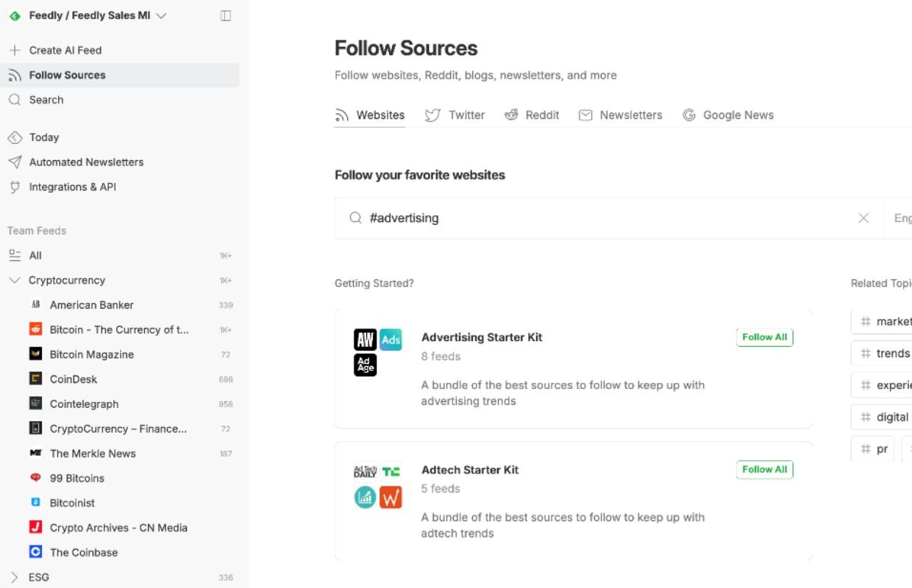Screen dimensions: 912x588
Task: Switch to the Websites tab
Action: (370, 115)
